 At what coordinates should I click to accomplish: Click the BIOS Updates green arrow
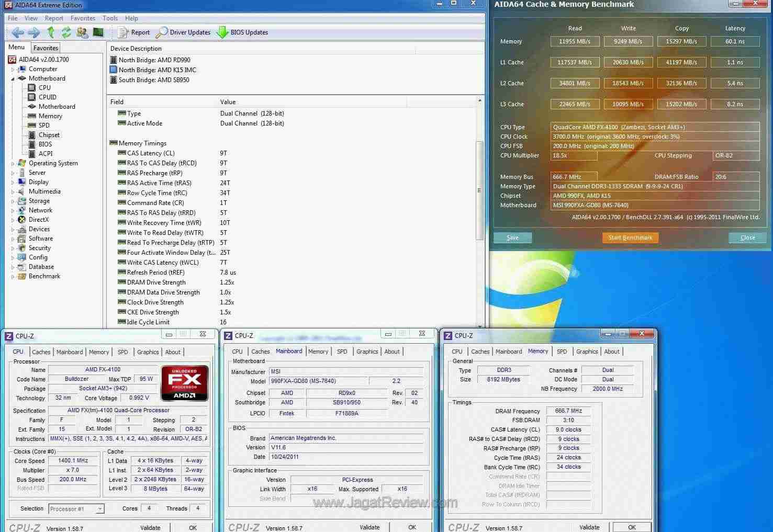222,32
